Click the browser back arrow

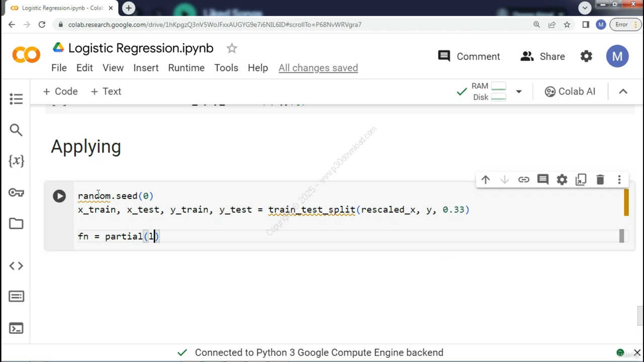click(x=12, y=24)
